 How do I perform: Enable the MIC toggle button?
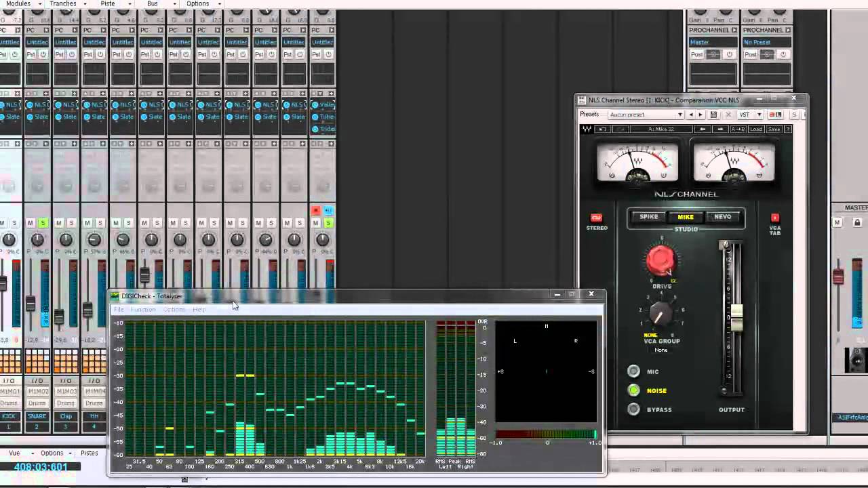[x=633, y=371]
